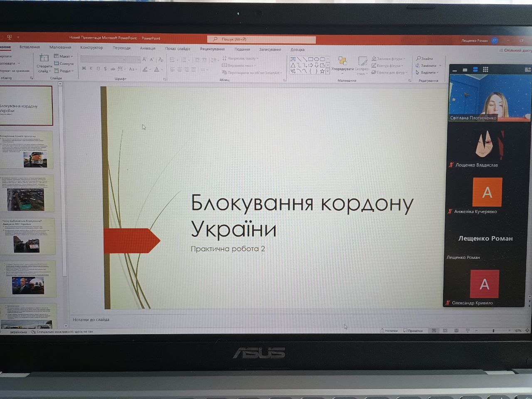Open the Конструктор (Design) tab

[x=91, y=48]
